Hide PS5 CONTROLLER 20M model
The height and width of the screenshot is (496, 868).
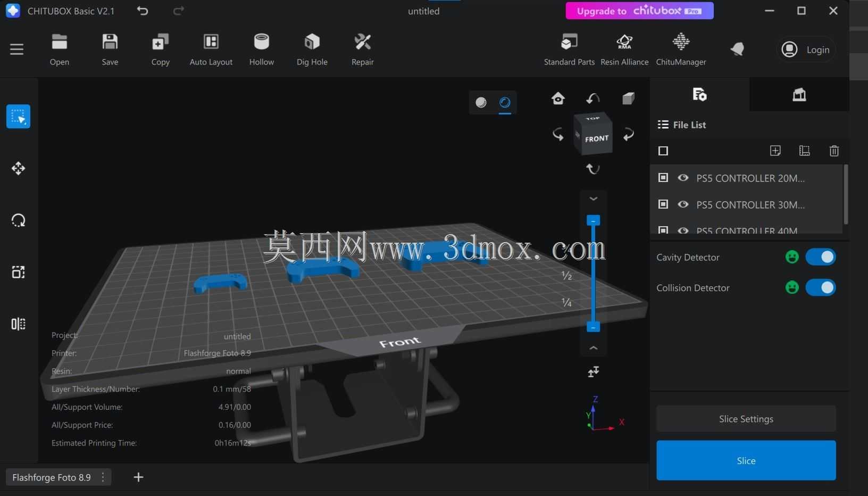(x=683, y=178)
